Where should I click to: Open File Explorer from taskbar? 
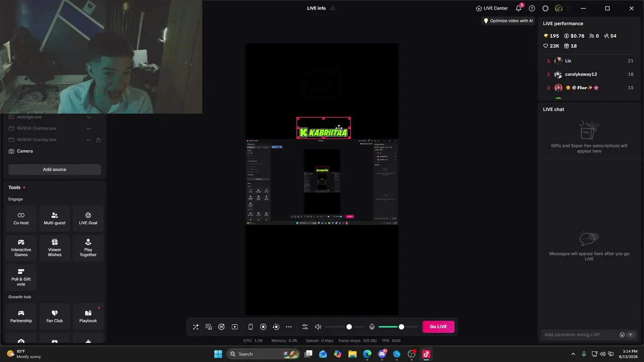click(x=352, y=354)
